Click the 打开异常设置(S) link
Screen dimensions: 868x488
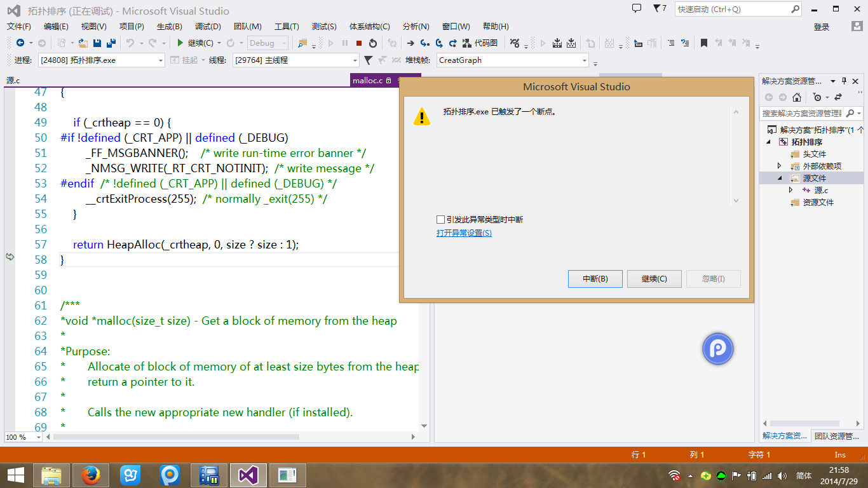pyautogui.click(x=464, y=233)
